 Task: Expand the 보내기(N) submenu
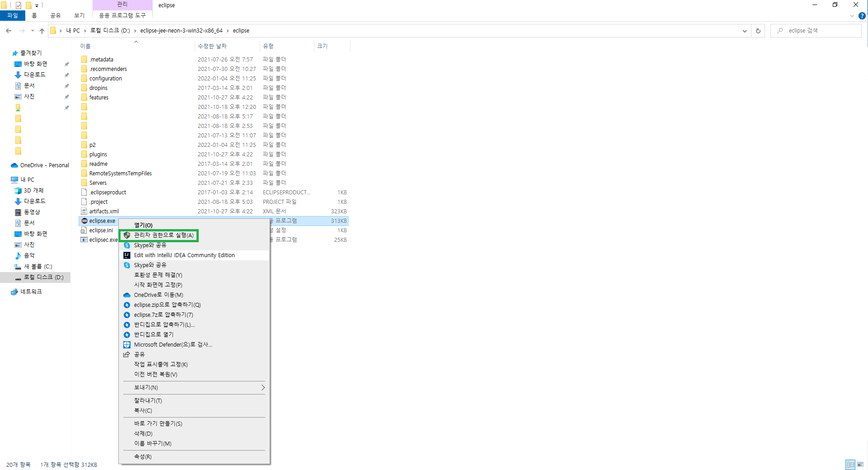tap(194, 388)
